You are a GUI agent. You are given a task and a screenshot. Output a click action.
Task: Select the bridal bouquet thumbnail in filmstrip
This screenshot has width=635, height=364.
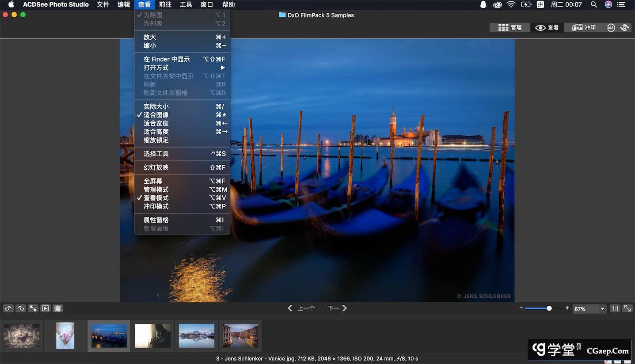pyautogui.click(x=65, y=336)
